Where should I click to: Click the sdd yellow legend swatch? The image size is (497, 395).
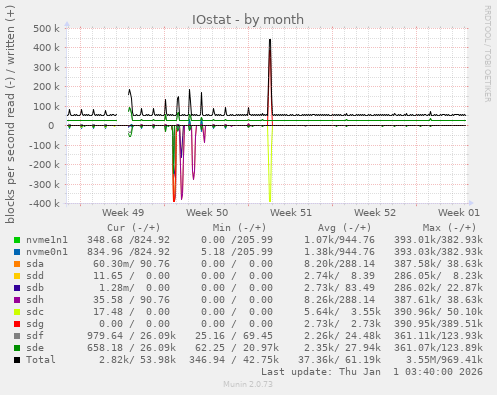pos(17,276)
